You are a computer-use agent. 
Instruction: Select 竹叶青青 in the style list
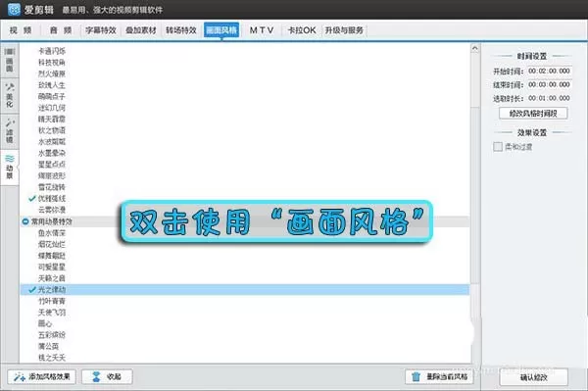point(52,301)
